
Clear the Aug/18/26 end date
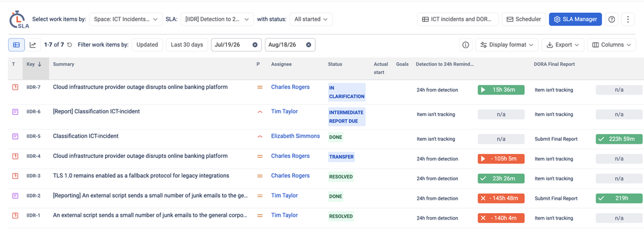click(308, 45)
